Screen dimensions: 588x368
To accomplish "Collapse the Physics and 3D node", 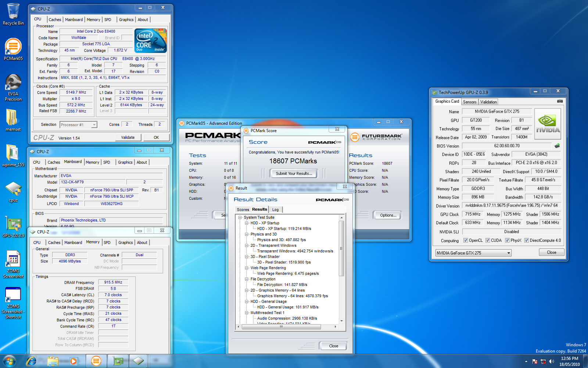I will click(x=247, y=234).
